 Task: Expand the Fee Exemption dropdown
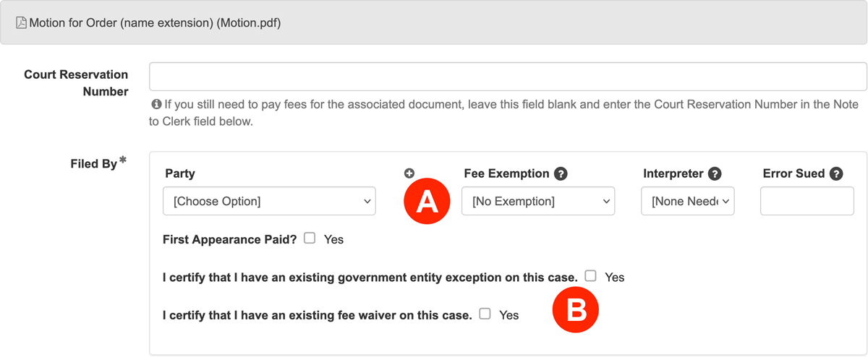(538, 202)
